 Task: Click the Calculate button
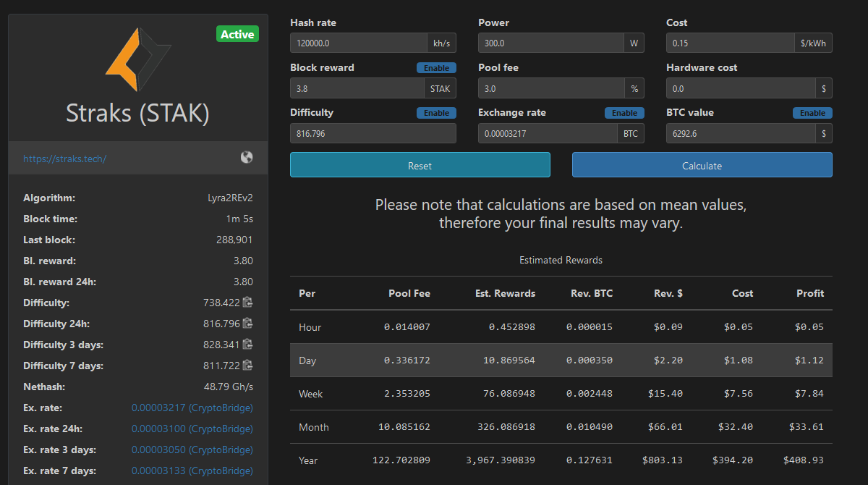702,165
